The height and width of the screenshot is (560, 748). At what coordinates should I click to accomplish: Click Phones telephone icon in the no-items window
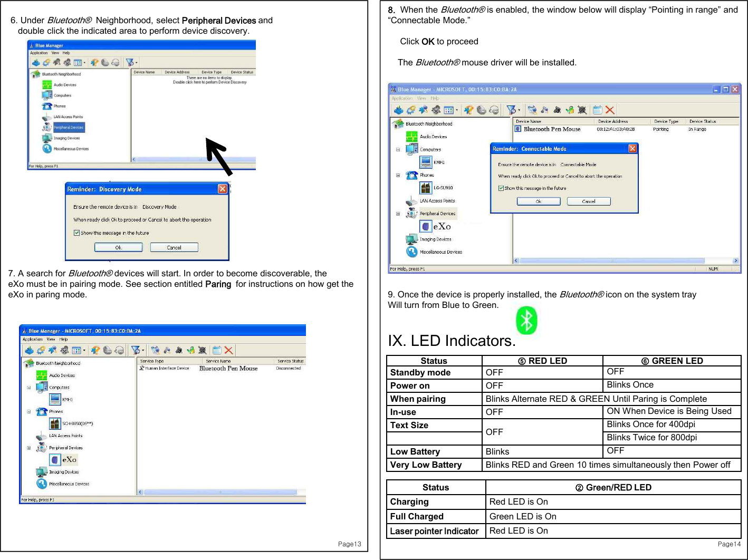47,106
